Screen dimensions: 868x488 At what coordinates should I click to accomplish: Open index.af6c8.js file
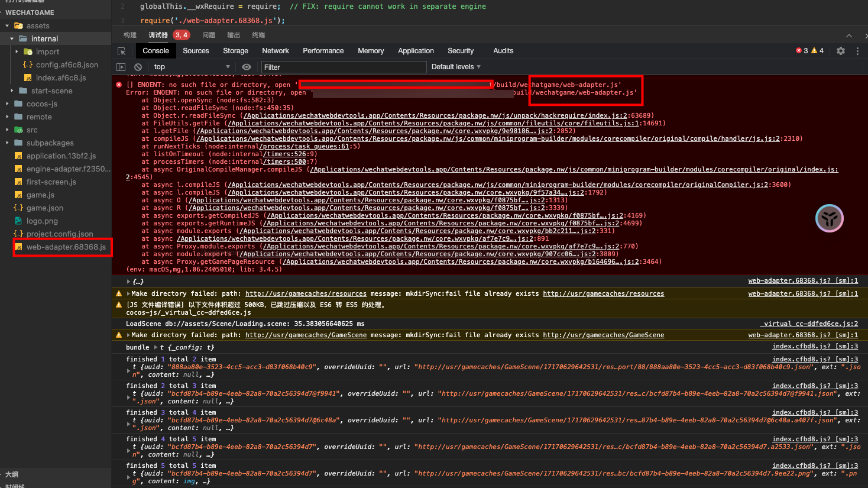tap(61, 78)
